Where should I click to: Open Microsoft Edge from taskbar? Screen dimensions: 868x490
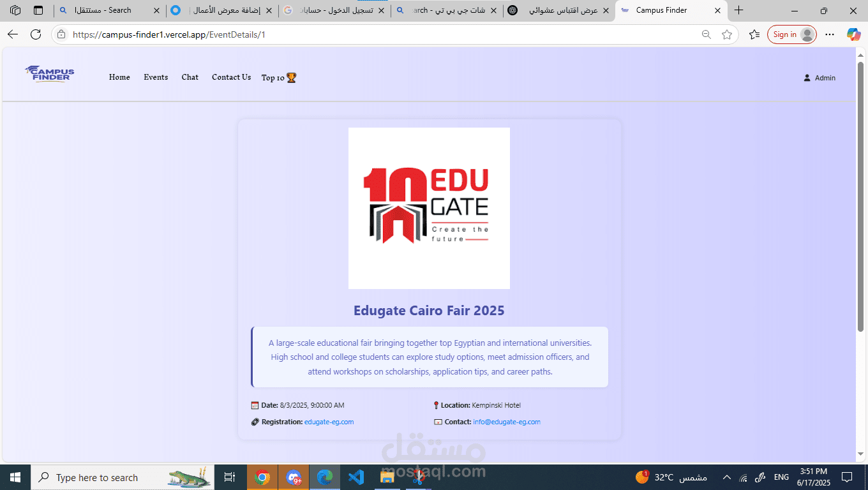325,477
